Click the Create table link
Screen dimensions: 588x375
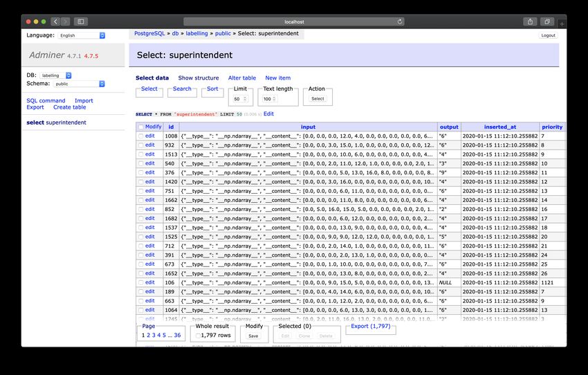pyautogui.click(x=69, y=107)
